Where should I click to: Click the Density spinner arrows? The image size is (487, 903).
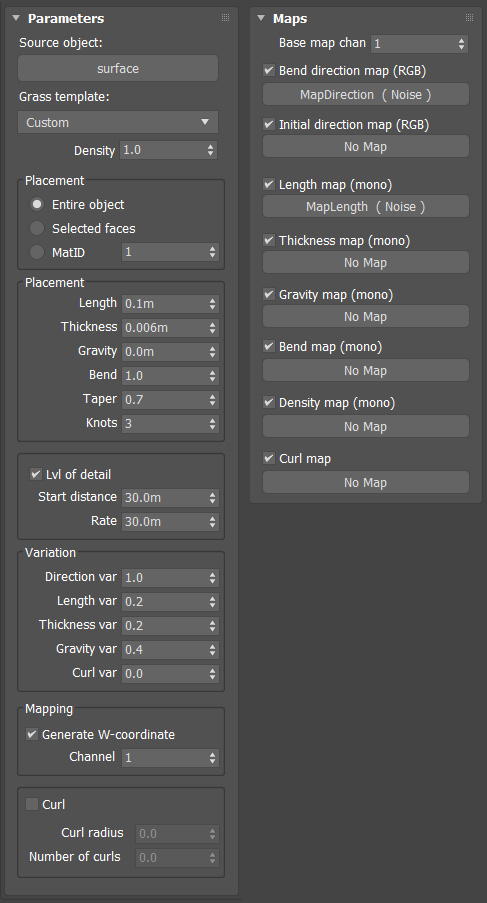click(x=211, y=150)
